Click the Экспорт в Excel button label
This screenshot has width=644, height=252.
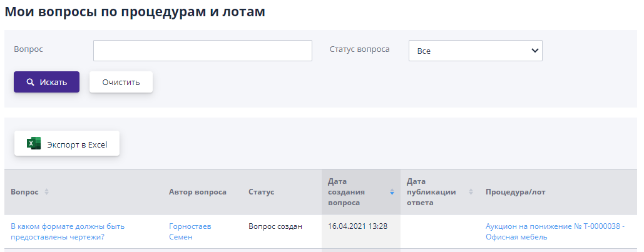tap(77, 144)
